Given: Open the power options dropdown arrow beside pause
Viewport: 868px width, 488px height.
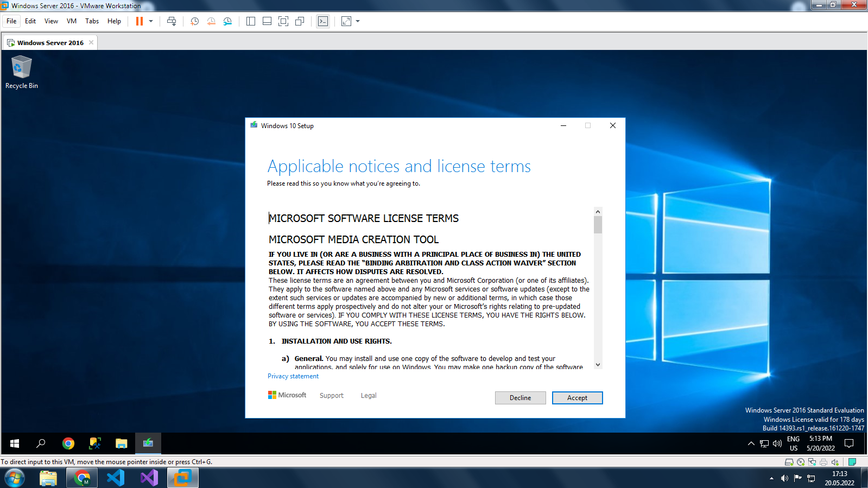Looking at the screenshot, I should 151,21.
